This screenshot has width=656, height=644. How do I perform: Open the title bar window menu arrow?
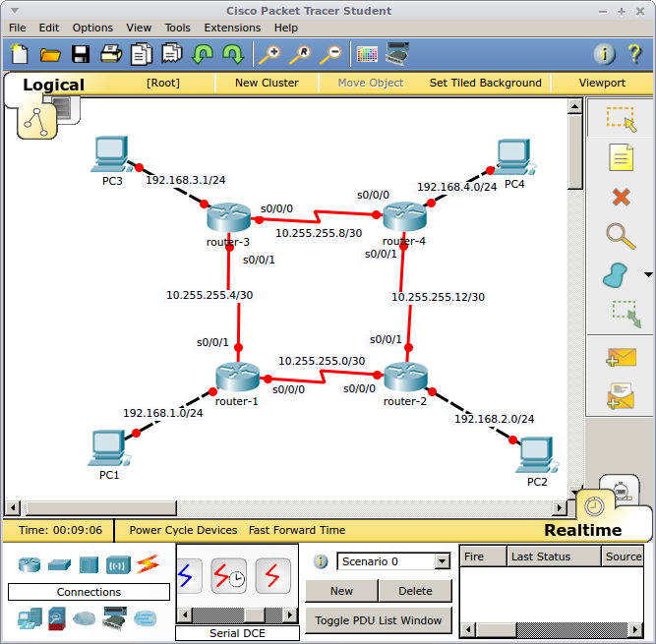click(x=15, y=11)
